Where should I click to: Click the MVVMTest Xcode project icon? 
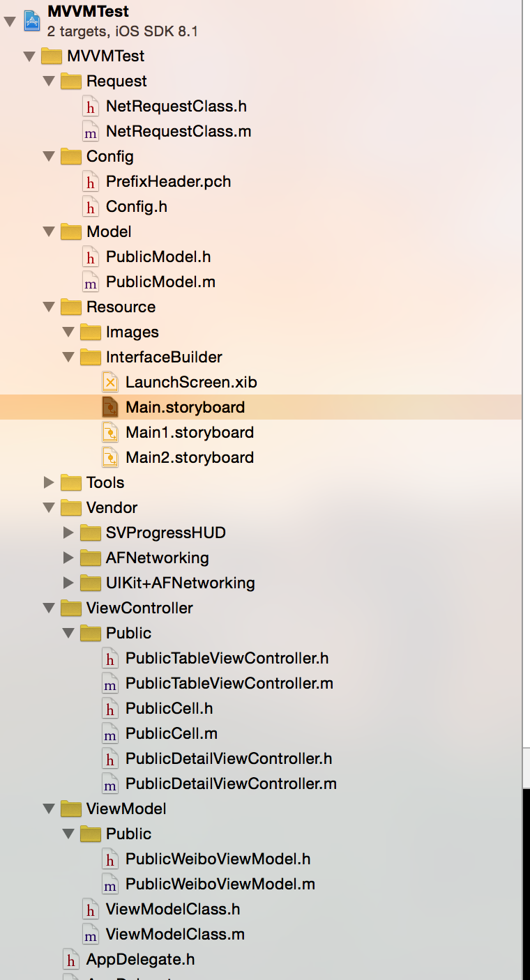coord(32,20)
